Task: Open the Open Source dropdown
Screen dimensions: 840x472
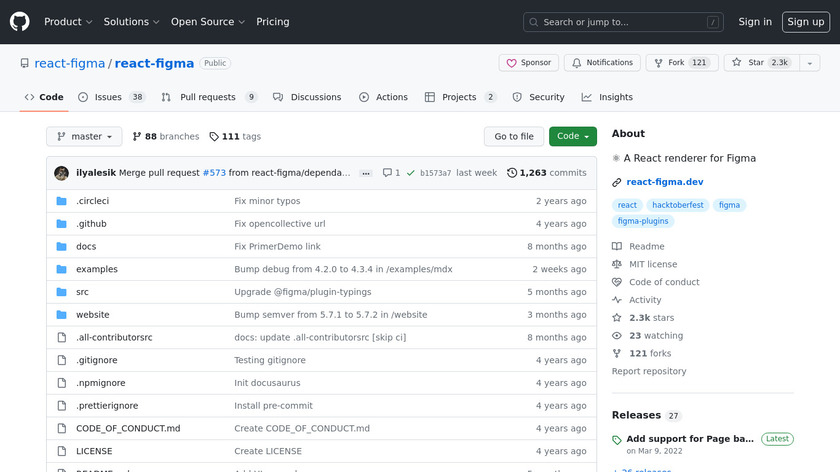Action: pos(208,22)
